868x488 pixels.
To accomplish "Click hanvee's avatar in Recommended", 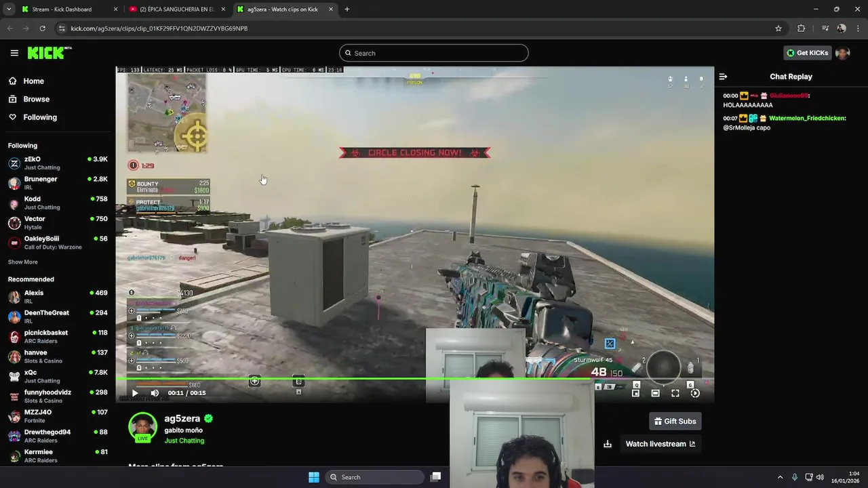I will [x=14, y=357].
